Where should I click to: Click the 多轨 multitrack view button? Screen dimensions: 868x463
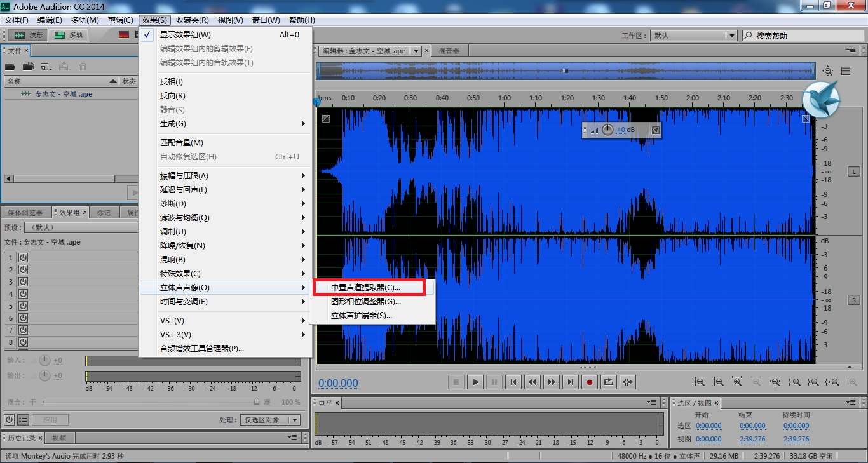tap(68, 35)
